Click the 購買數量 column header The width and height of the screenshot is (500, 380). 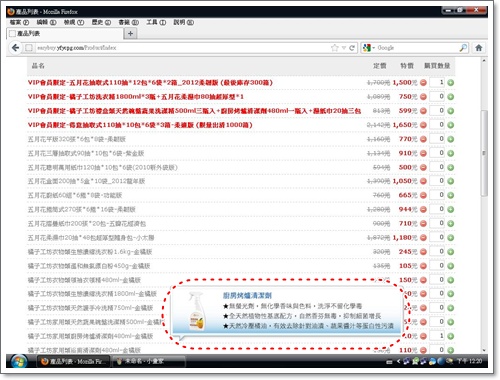(437, 66)
